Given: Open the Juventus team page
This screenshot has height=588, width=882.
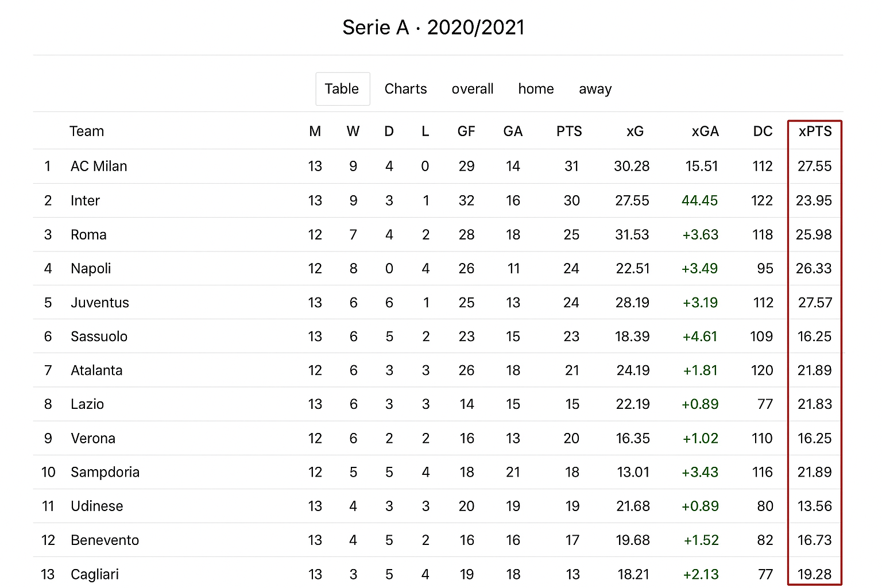Looking at the screenshot, I should tap(99, 303).
